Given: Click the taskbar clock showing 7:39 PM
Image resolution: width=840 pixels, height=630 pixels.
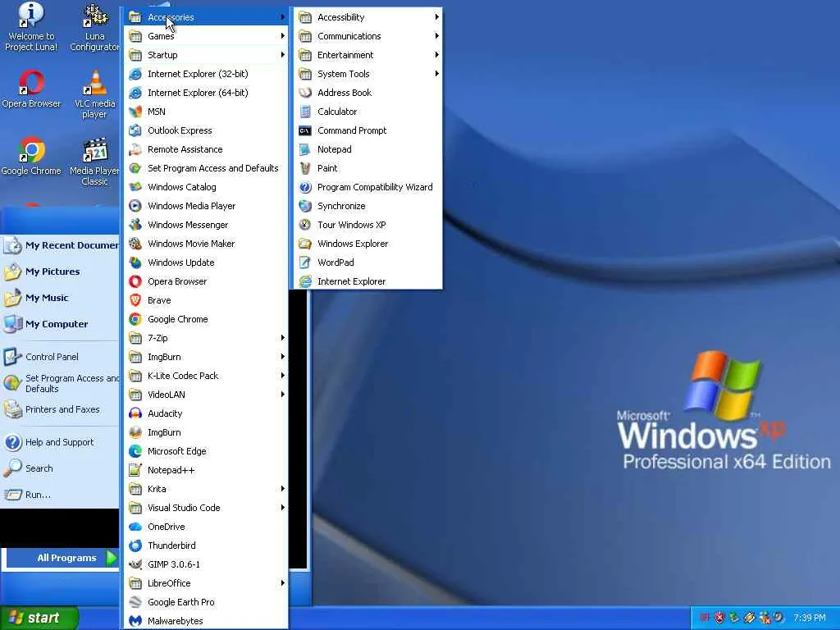Looking at the screenshot, I should pos(810,618).
